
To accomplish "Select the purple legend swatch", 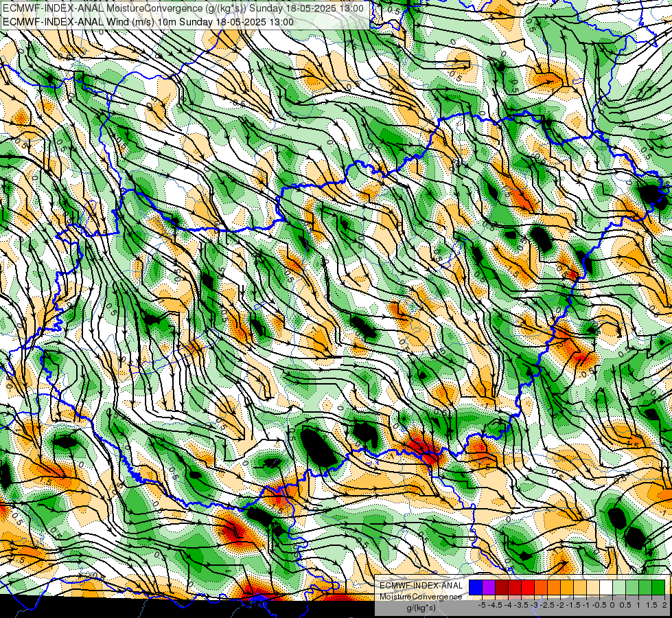I will [x=489, y=588].
